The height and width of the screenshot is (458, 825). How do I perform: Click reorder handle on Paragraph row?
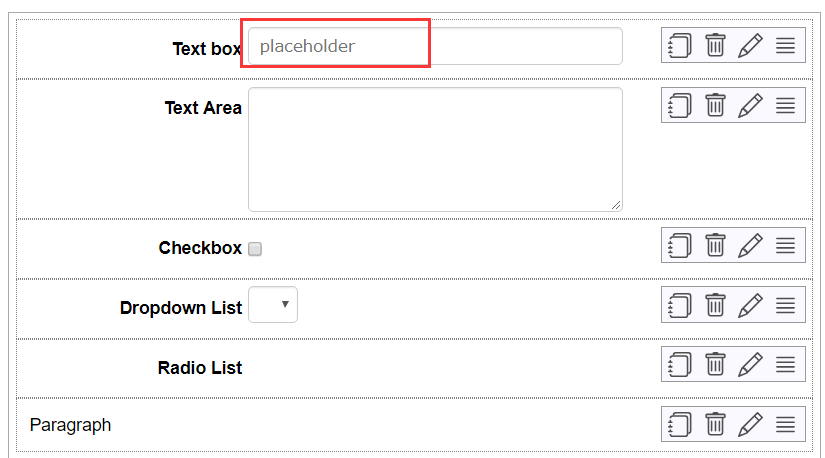click(786, 424)
